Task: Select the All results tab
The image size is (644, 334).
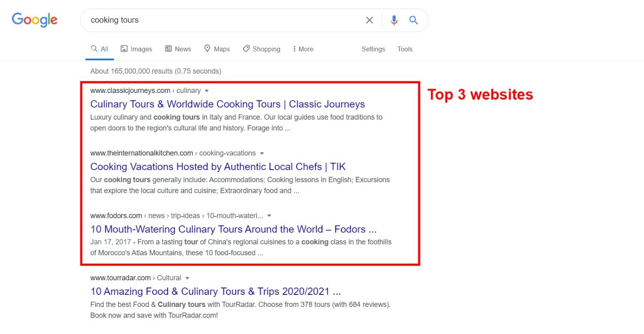Action: [x=100, y=49]
